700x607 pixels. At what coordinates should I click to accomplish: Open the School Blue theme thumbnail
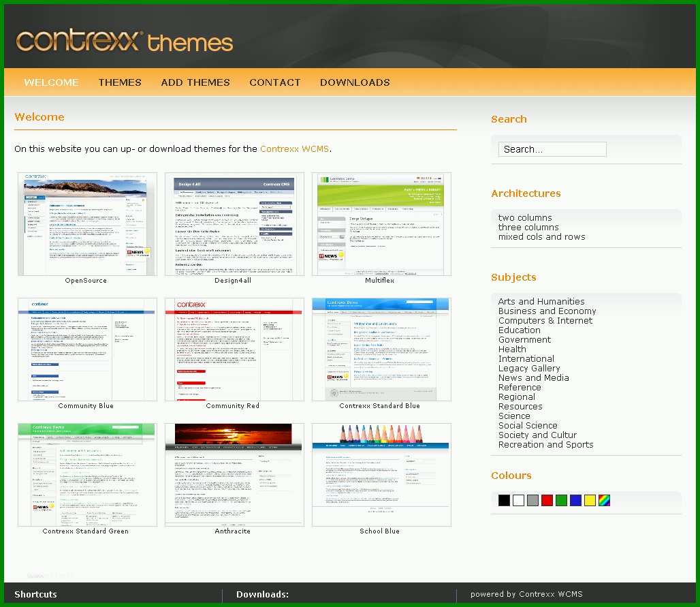(x=382, y=475)
